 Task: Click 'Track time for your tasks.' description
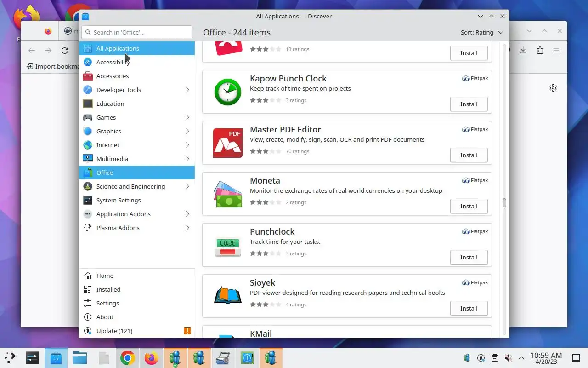285,241
